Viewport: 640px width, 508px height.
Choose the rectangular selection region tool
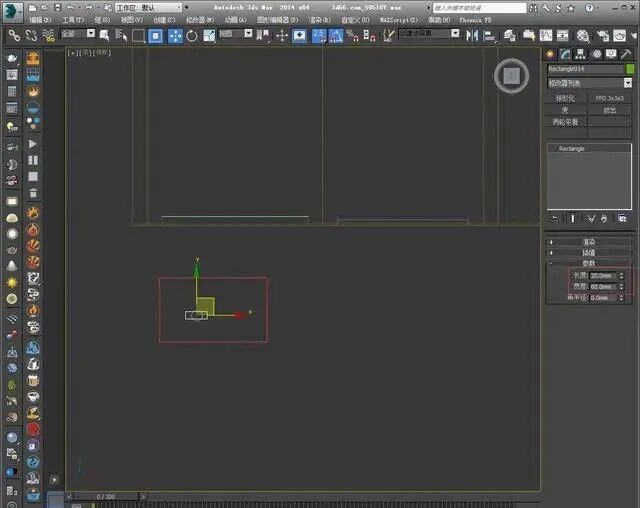(138, 36)
